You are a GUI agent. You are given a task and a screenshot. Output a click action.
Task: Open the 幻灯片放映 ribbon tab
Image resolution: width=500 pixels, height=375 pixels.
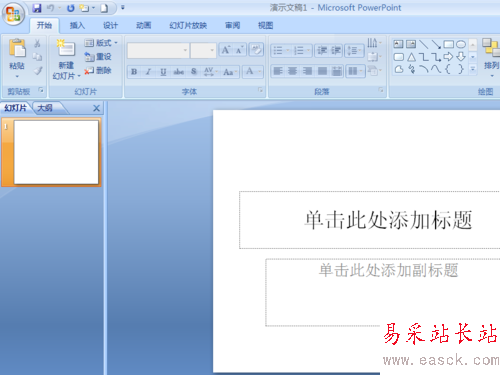click(x=188, y=25)
